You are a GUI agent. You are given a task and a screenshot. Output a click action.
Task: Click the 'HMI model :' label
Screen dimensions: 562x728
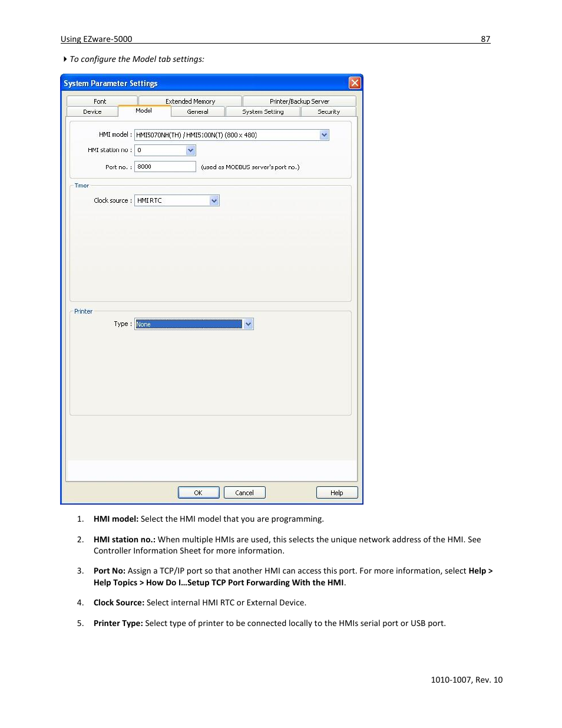[x=115, y=134]
